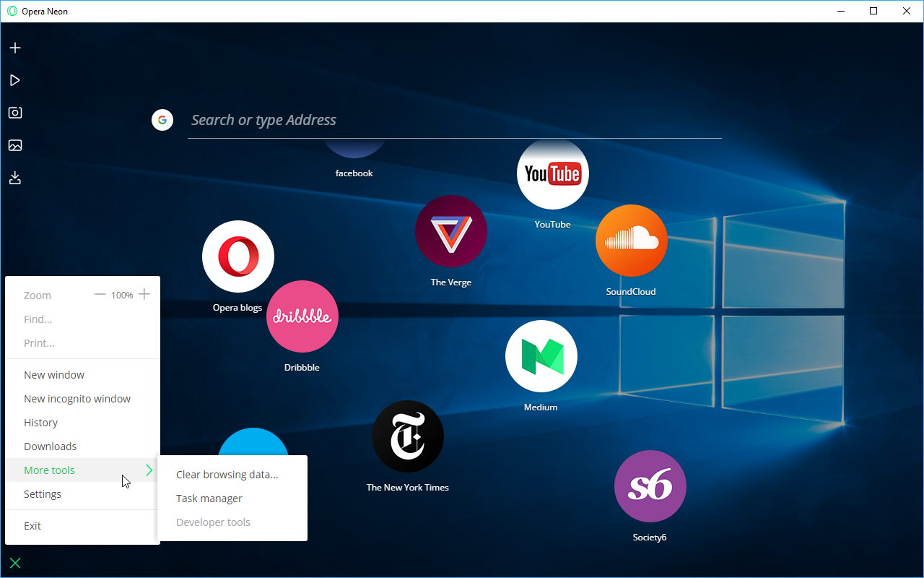
Task: Open the YouTube speed dial bubble
Action: [x=553, y=173]
